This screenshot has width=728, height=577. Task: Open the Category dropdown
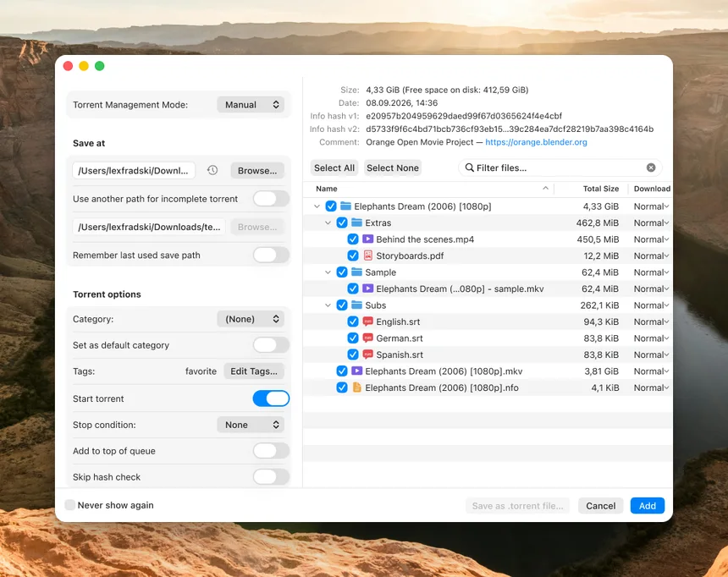(251, 319)
